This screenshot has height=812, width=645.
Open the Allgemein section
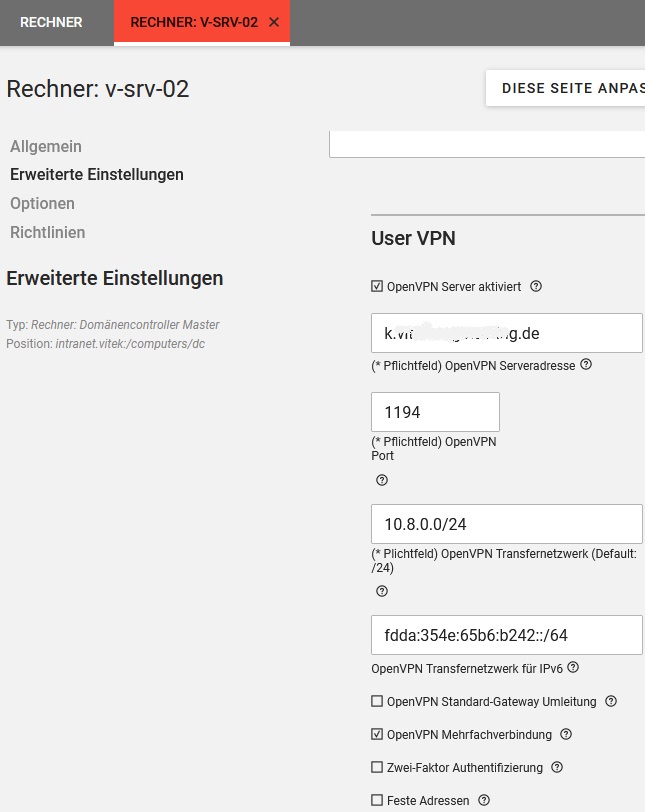[x=46, y=146]
